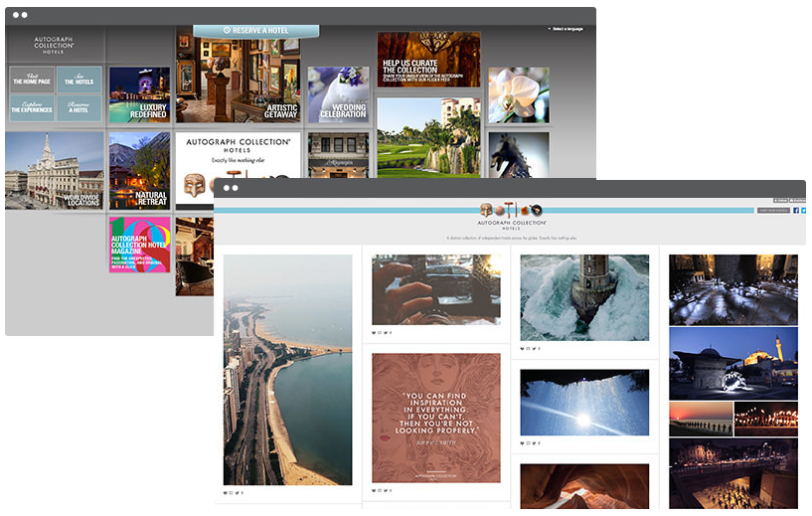Reblog the inspiration quote post
812x516 pixels.
(x=380, y=490)
